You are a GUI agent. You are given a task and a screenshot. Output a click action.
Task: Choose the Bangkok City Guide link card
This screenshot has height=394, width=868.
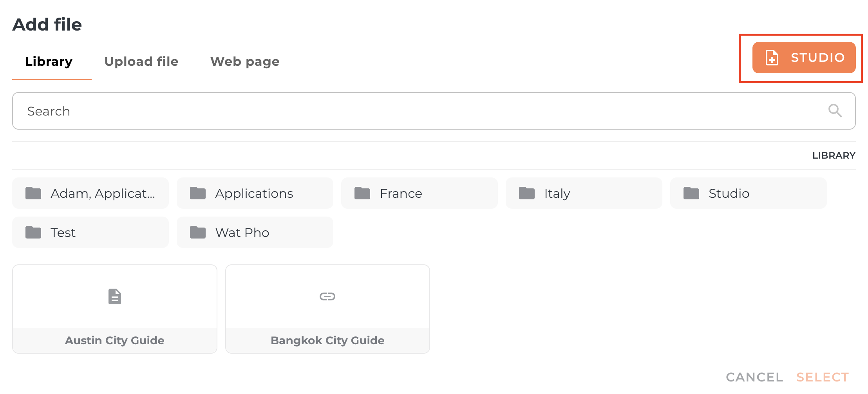[x=327, y=309]
